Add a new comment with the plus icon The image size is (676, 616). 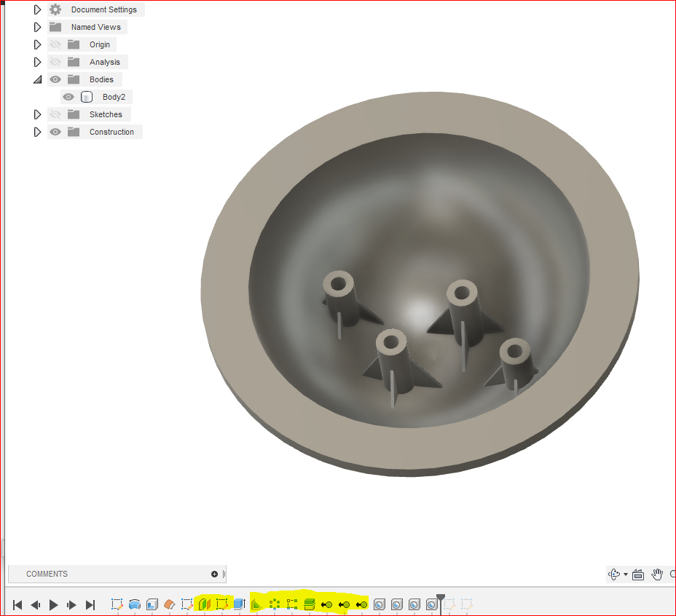pyautogui.click(x=214, y=574)
